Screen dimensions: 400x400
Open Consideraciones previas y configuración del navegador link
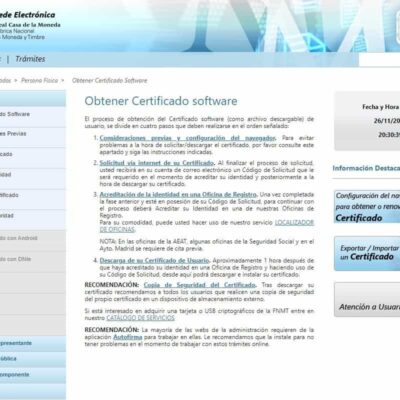click(188, 138)
